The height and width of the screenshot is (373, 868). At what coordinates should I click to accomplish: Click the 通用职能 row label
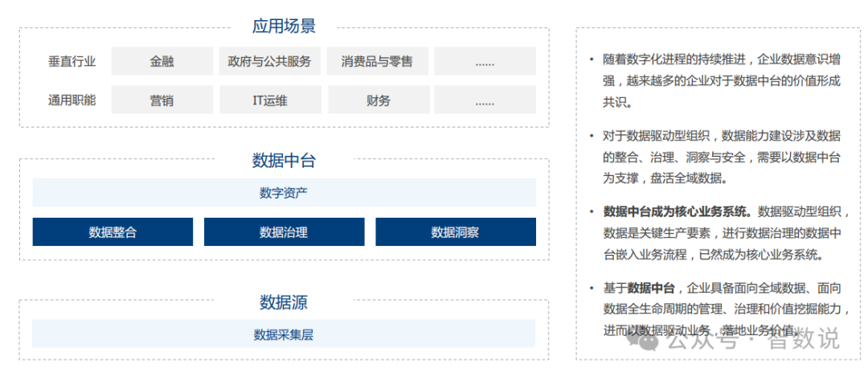(x=72, y=100)
